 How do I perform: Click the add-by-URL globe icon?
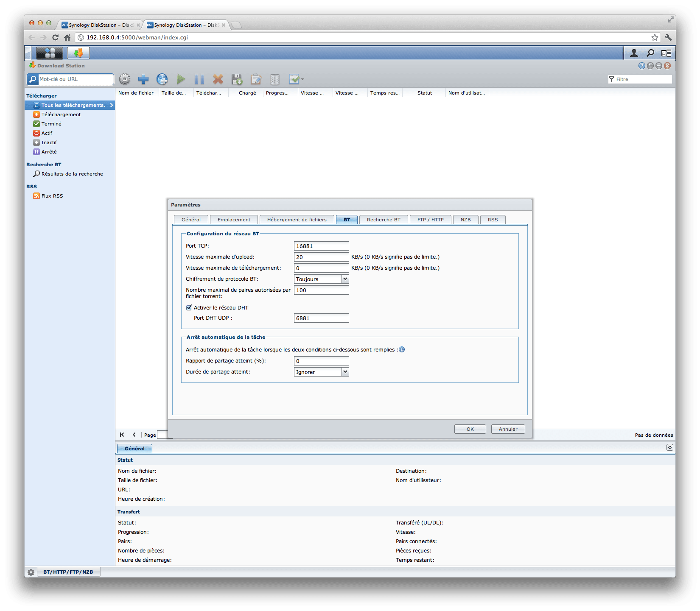(162, 79)
